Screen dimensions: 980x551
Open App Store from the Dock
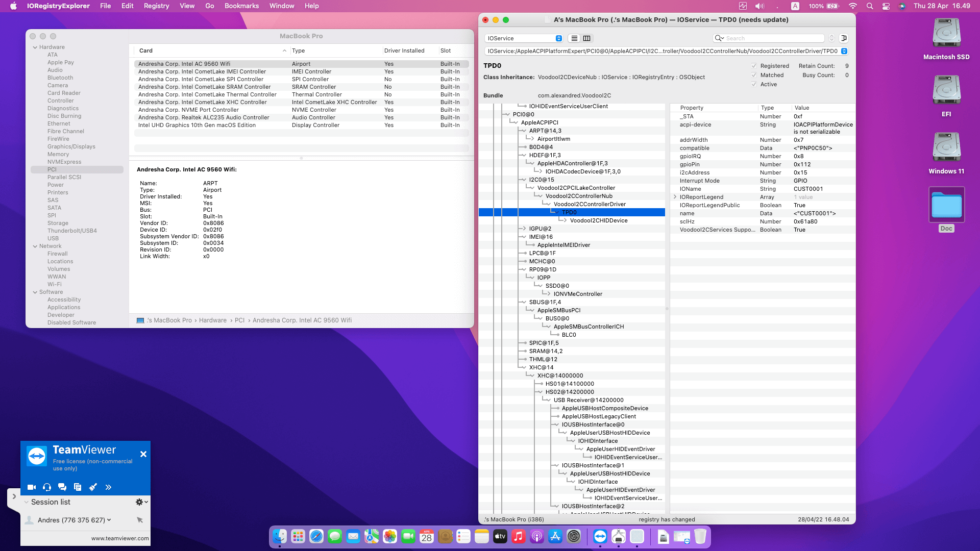point(555,536)
